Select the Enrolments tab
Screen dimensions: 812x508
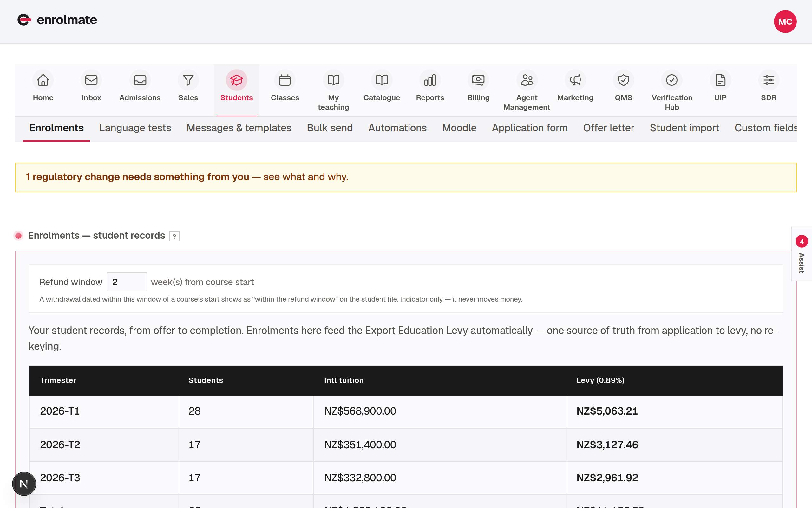pyautogui.click(x=56, y=128)
